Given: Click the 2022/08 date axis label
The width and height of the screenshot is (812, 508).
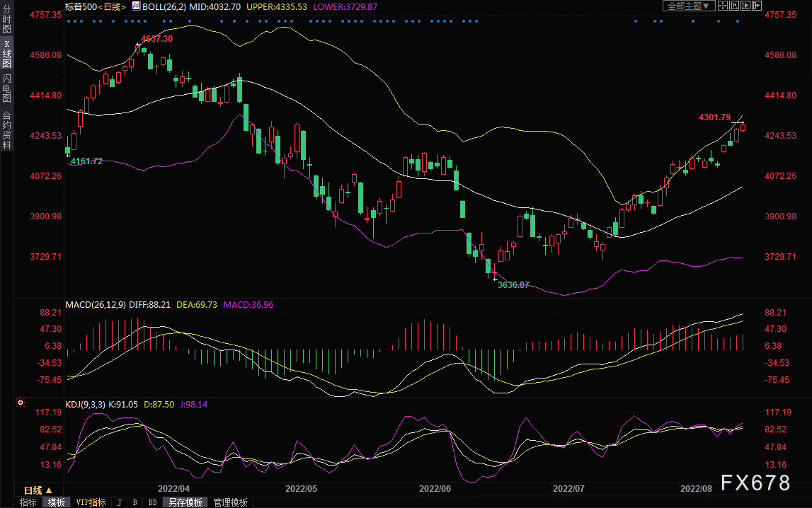Looking at the screenshot, I should [696, 489].
